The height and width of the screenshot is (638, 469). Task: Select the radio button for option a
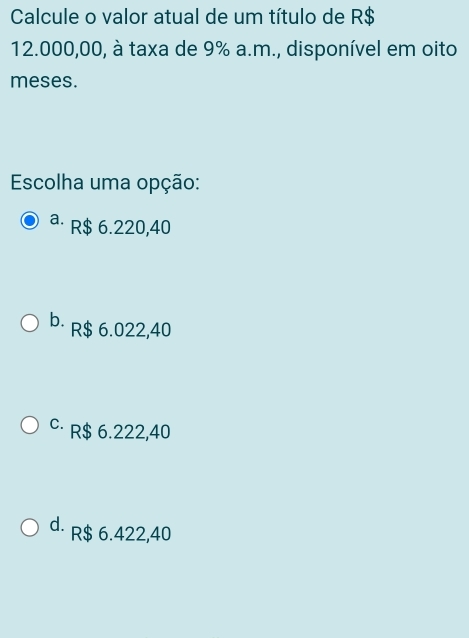point(30,221)
